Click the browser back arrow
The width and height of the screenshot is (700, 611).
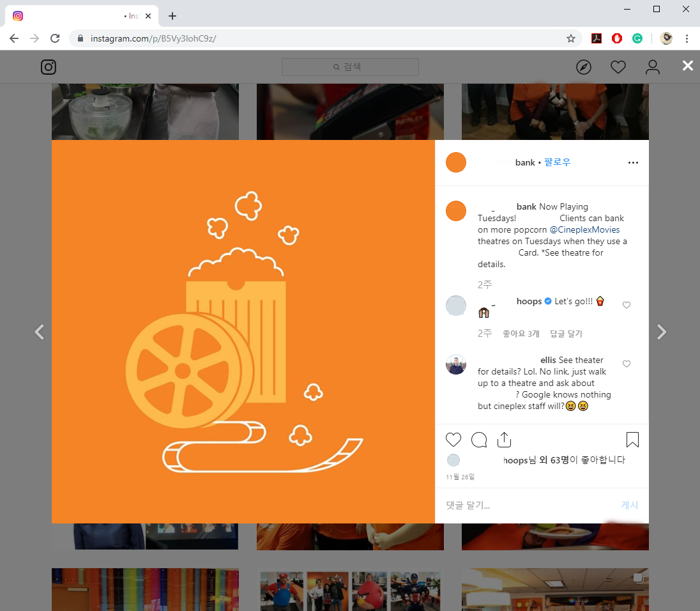tap(14, 38)
